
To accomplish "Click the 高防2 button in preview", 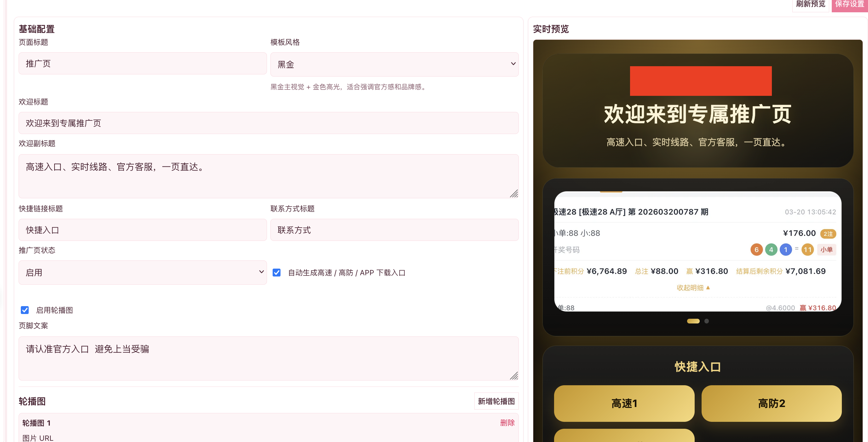I will [772, 404].
